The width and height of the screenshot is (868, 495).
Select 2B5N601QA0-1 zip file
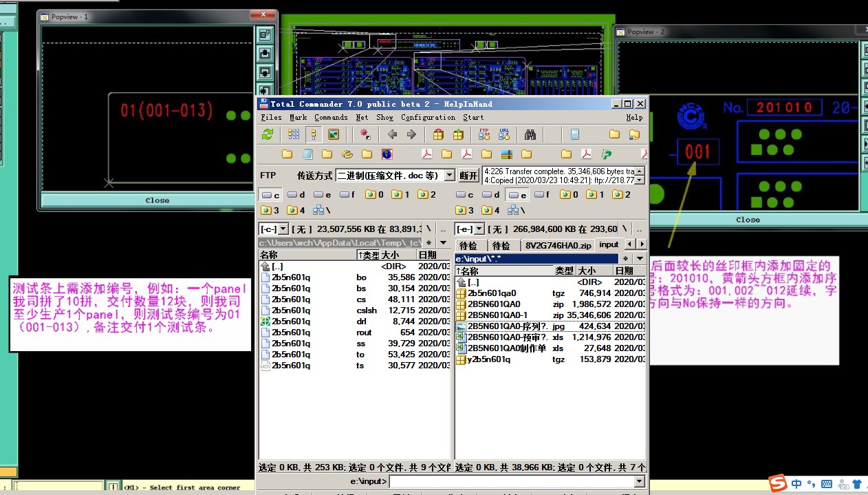[x=550, y=315]
